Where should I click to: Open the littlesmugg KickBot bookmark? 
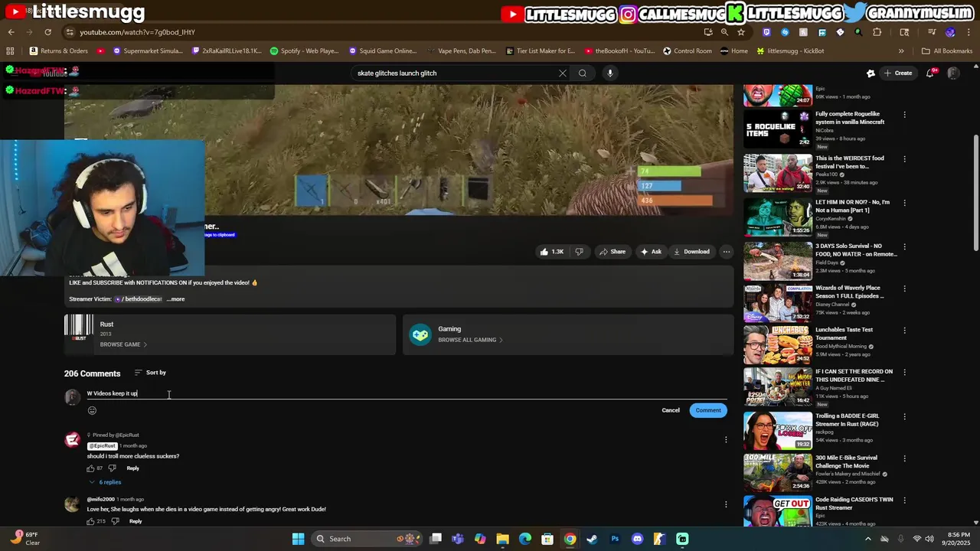790,51
